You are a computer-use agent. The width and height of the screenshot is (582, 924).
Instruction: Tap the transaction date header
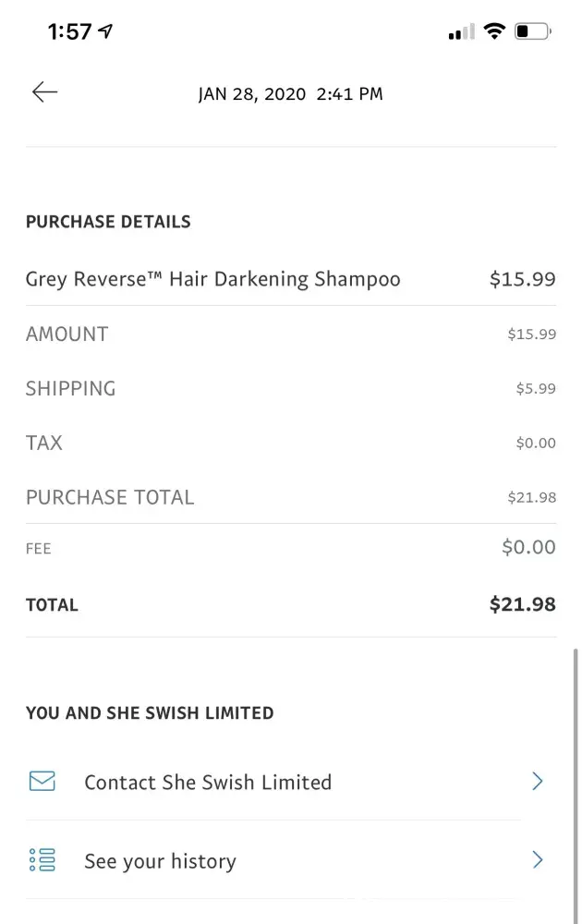pos(290,94)
